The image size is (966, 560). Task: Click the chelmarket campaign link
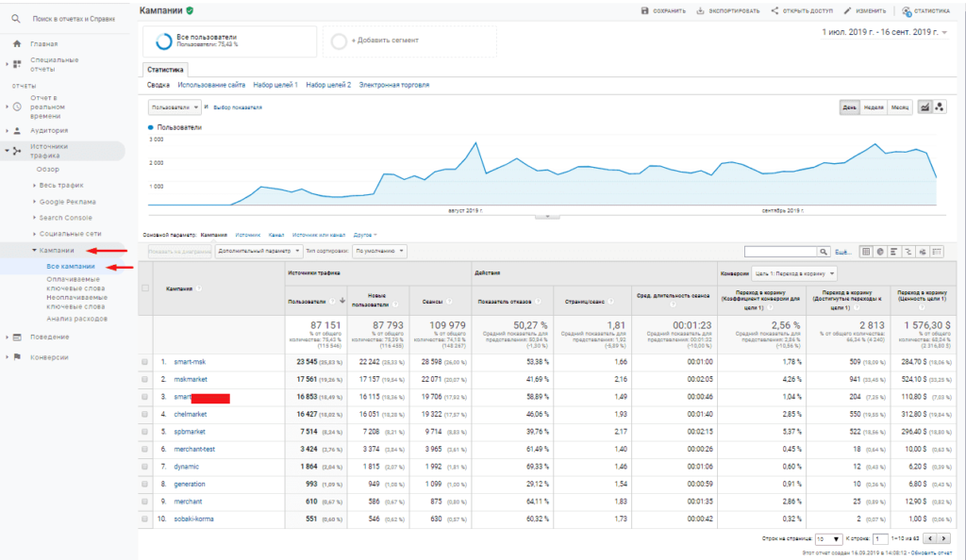190,414
